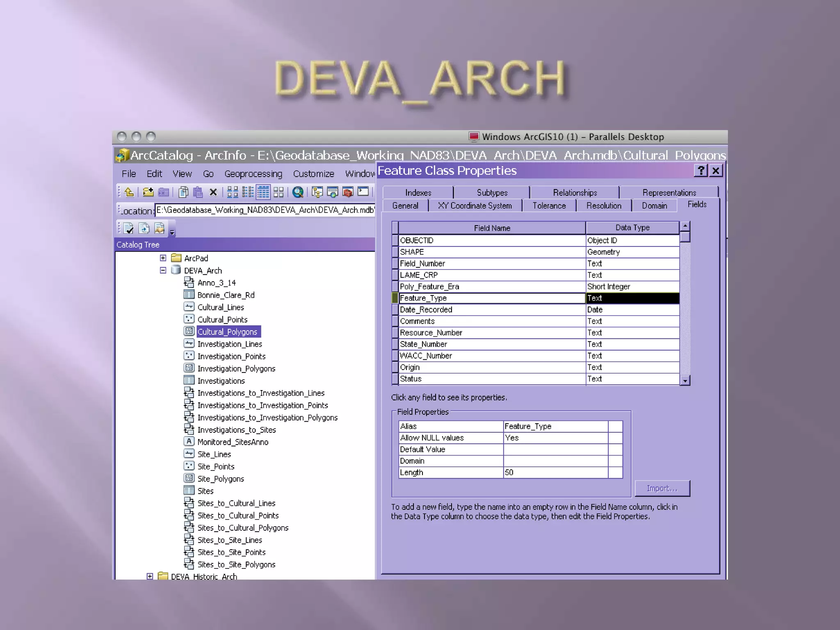Click the Data Type cell of Feature_Type
This screenshot has width=840, height=630.
coord(632,298)
